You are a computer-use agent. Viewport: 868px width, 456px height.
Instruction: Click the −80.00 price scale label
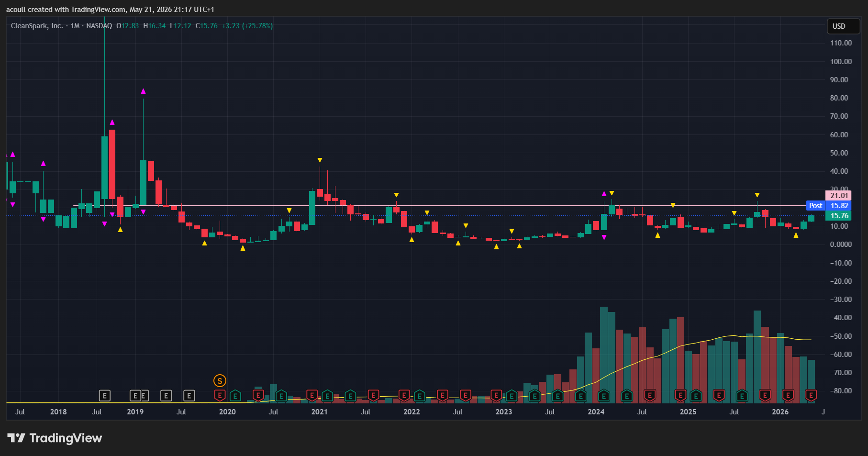[841, 391]
